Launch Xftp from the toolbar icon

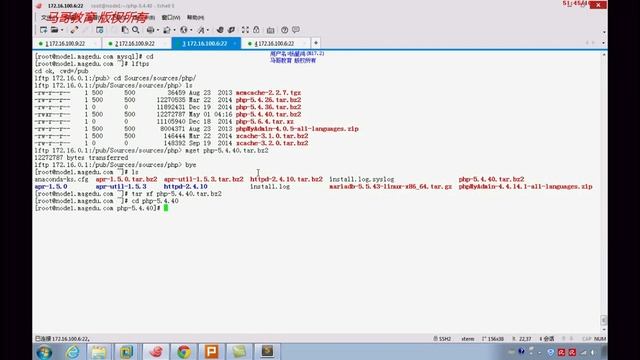220,30
